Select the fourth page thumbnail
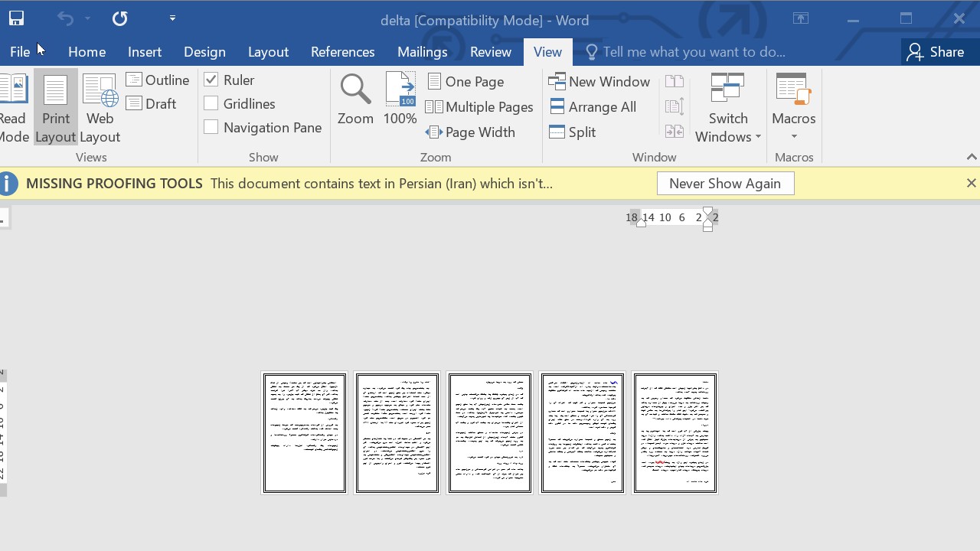The width and height of the screenshot is (980, 551). 583,433
